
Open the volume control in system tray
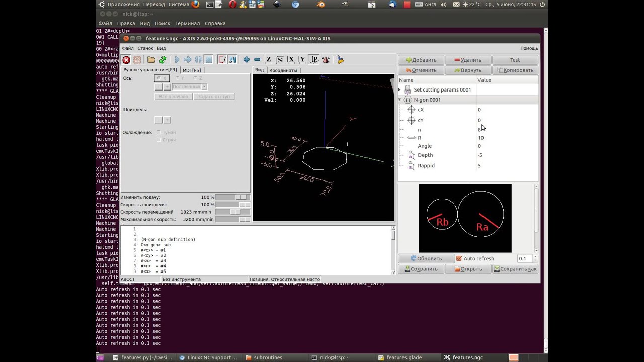(x=443, y=4)
